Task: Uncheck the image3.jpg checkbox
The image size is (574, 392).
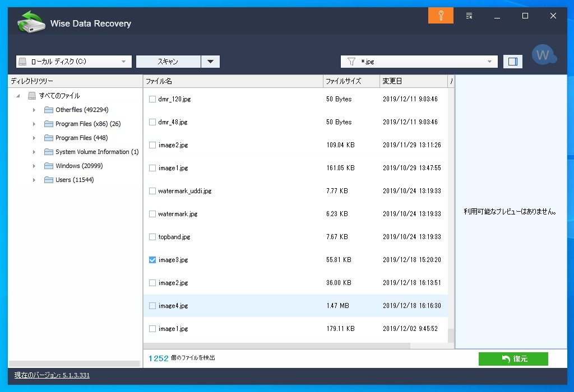Action: tap(151, 259)
